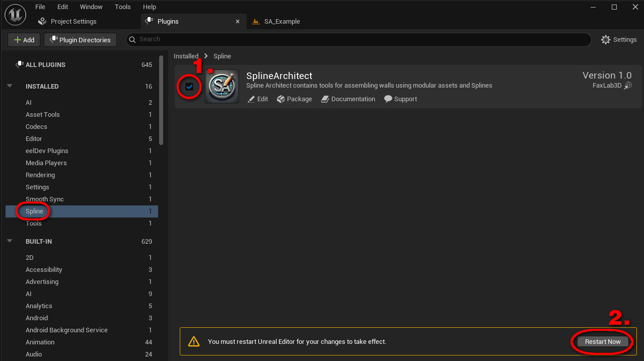Click the plugin Search field
This screenshot has width=644, height=361.
tap(357, 39)
